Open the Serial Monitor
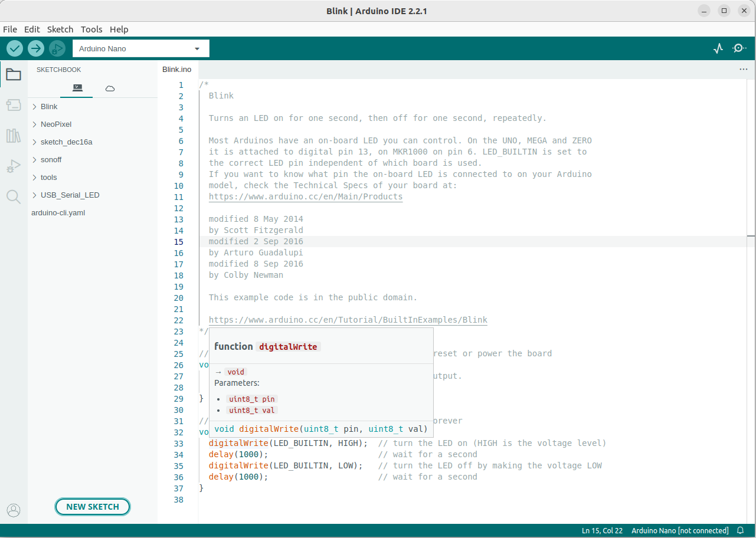Image resolution: width=756 pixels, height=538 pixels. pyautogui.click(x=739, y=48)
